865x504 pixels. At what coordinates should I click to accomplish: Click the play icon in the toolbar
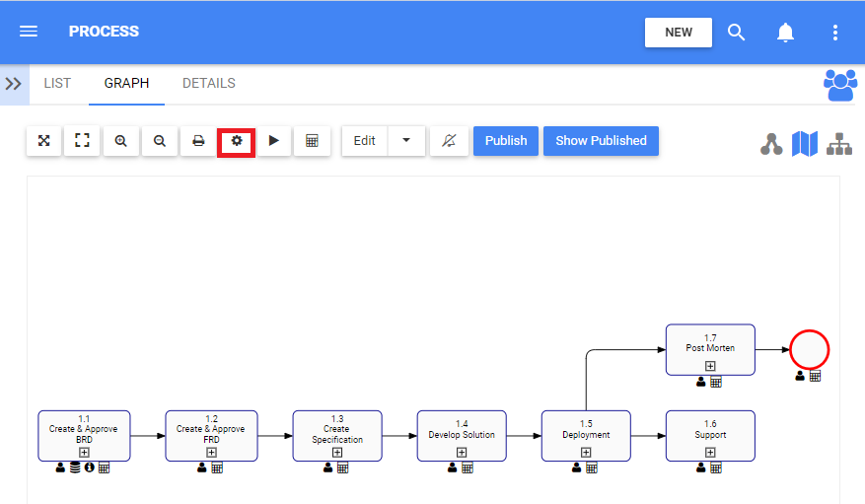coord(274,141)
